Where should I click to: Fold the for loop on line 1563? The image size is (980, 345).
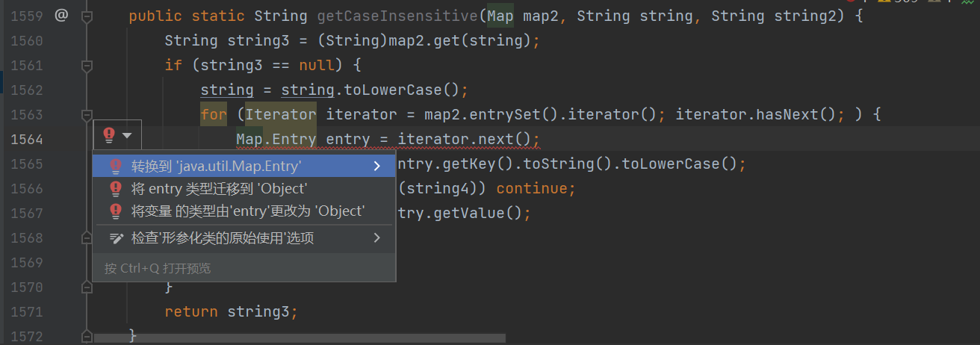click(87, 115)
